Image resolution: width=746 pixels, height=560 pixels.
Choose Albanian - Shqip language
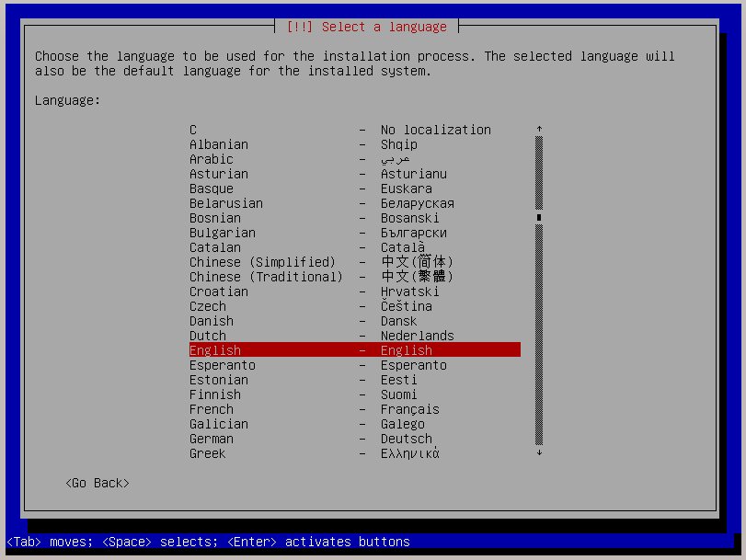354,144
